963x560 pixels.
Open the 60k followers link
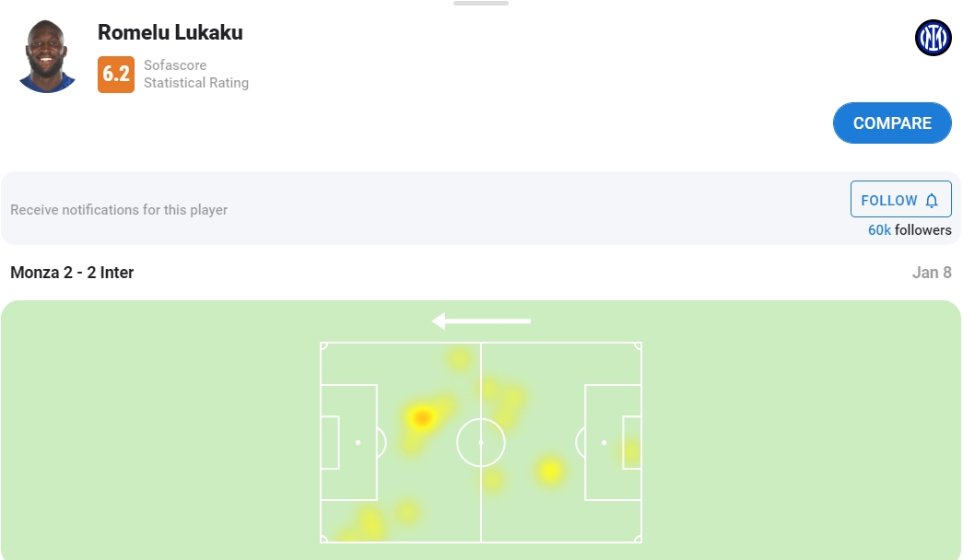(x=909, y=230)
